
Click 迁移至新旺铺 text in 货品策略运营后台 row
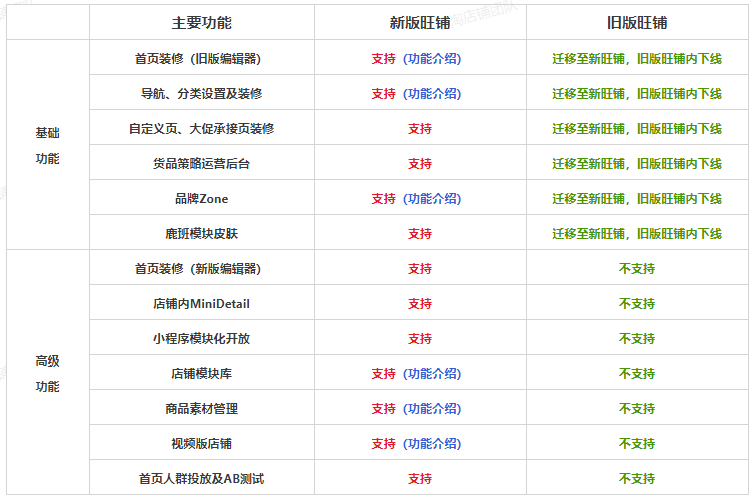589,164
